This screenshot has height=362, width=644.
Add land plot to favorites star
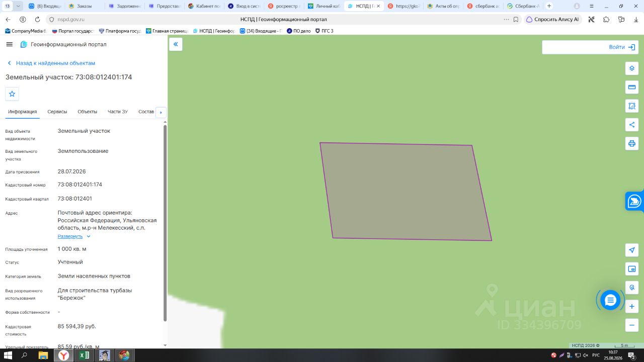coord(12,94)
